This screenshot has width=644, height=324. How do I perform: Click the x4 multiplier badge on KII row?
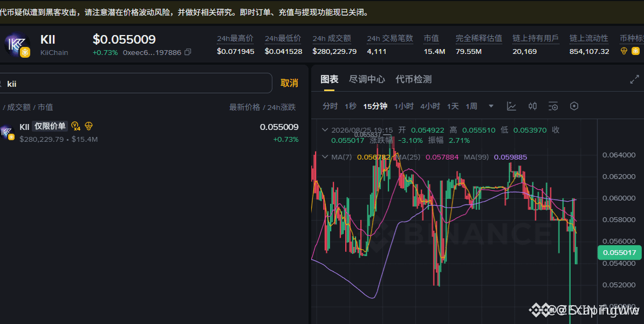76,126
